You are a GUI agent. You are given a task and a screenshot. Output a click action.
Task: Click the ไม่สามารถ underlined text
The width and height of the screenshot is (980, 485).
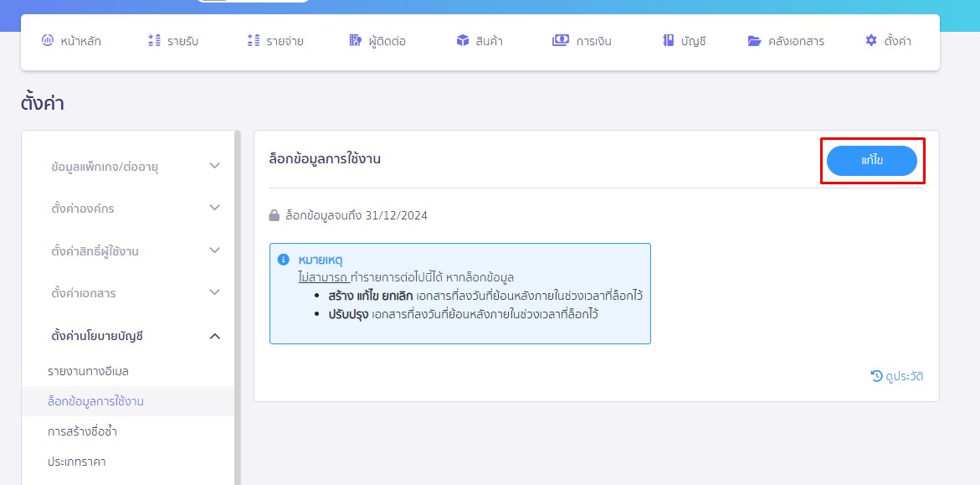tap(323, 276)
